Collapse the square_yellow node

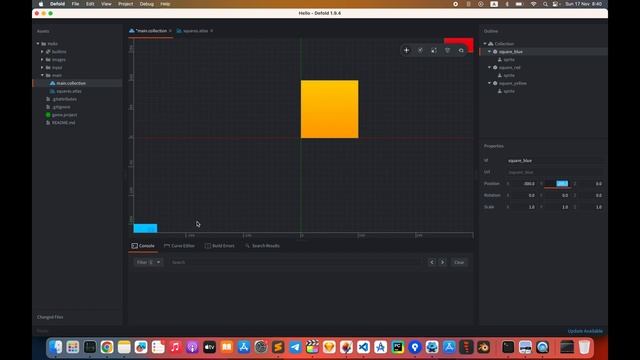point(489,83)
